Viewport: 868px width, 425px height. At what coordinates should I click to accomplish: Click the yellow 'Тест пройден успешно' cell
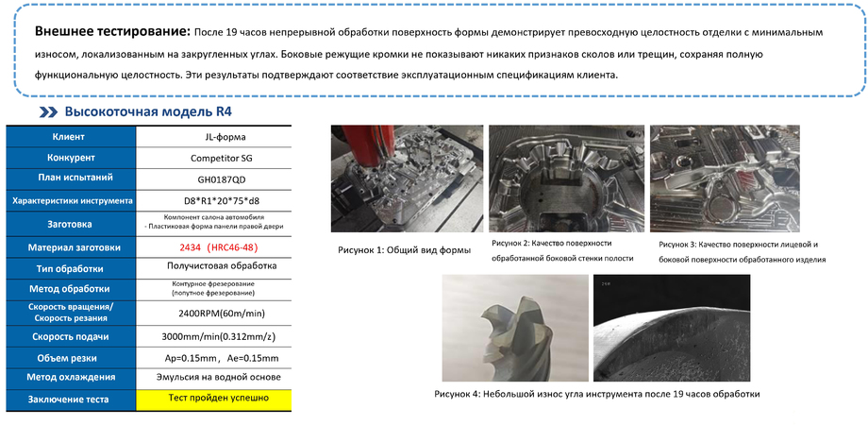click(x=213, y=399)
